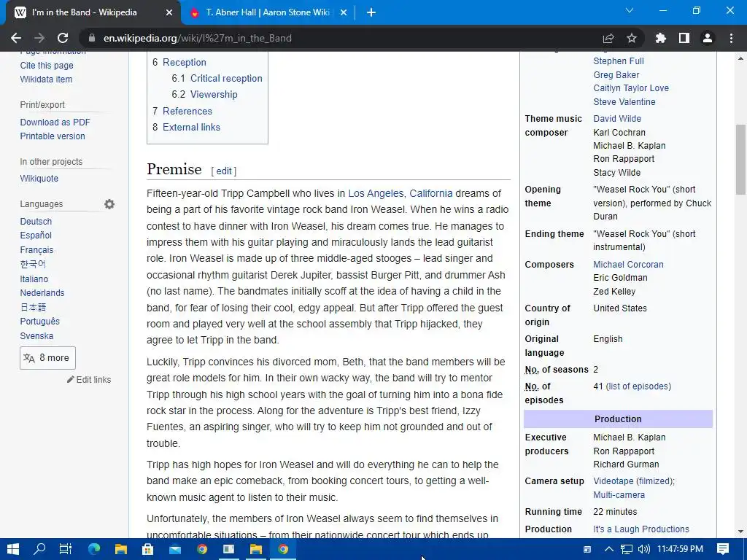The height and width of the screenshot is (560, 747).
Task: Open the California article link
Action: (430, 193)
